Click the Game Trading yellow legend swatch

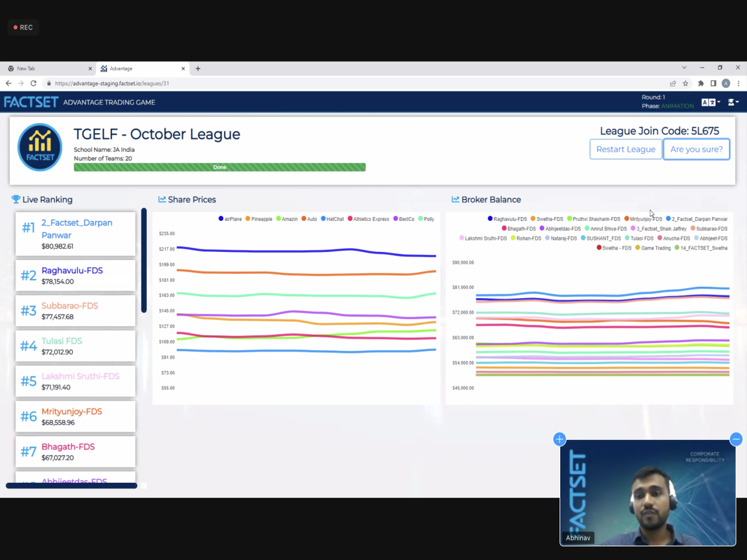click(x=637, y=248)
